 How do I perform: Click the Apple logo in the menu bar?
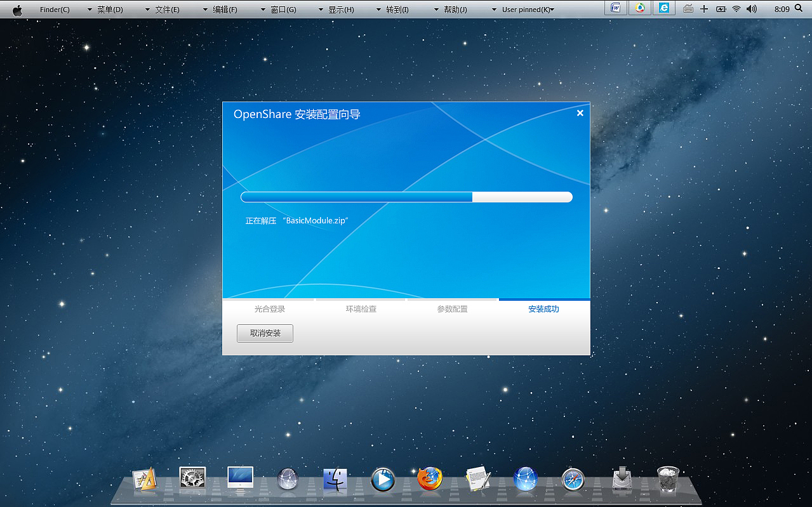pos(17,10)
